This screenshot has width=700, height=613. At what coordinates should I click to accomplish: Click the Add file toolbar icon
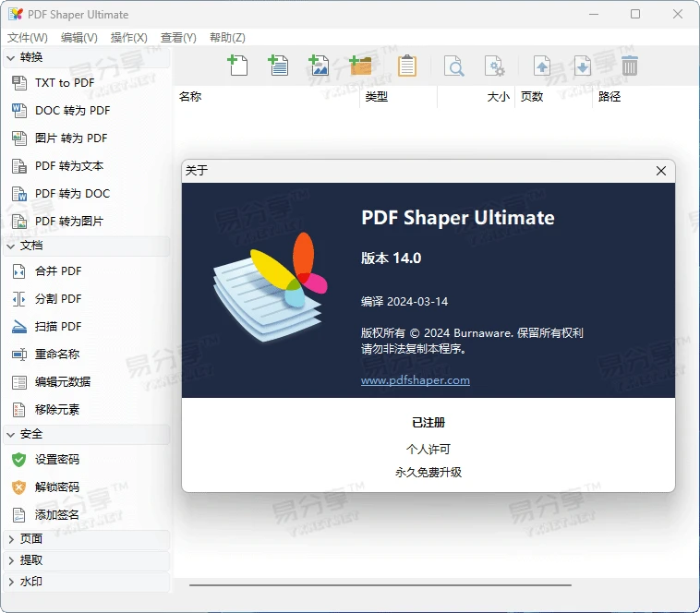237,66
